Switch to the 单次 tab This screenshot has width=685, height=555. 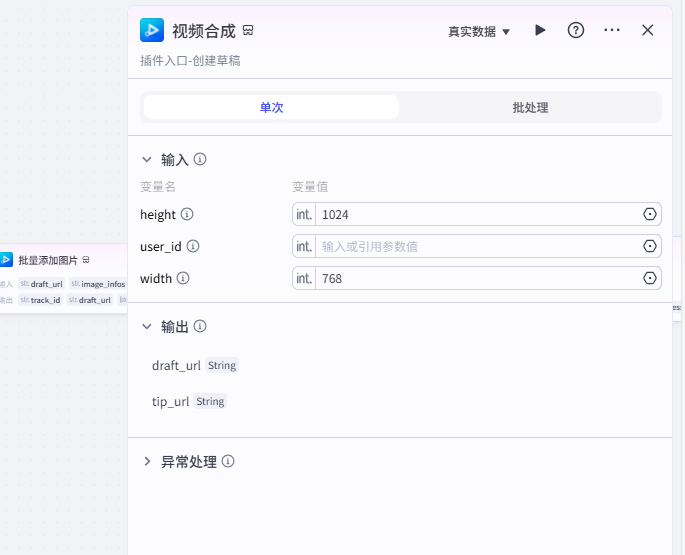tap(271, 108)
